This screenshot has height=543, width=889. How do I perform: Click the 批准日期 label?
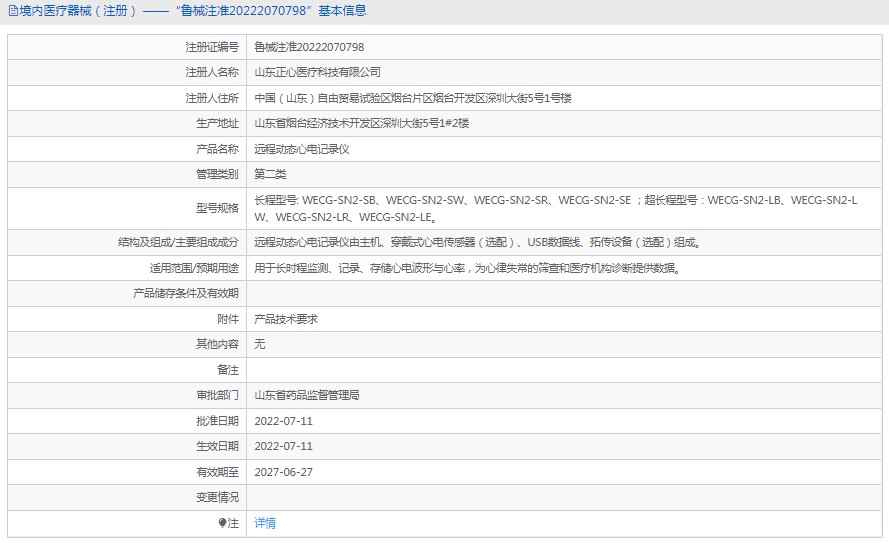point(218,421)
